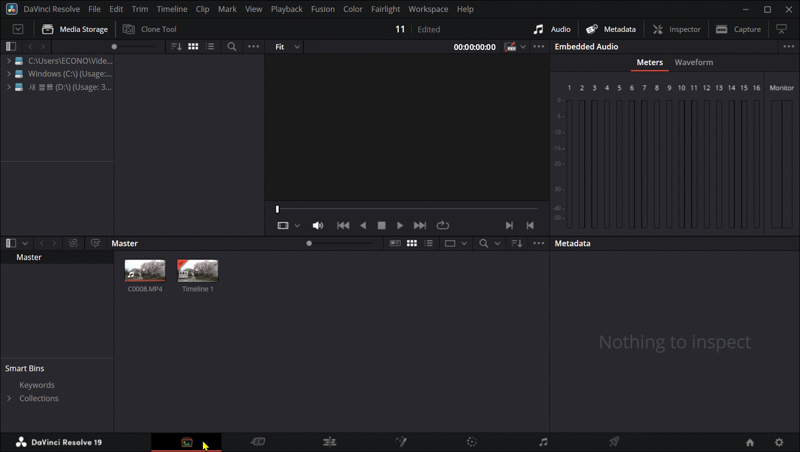Switch to the Edit page icon
The width and height of the screenshot is (800, 452).
pos(330,442)
